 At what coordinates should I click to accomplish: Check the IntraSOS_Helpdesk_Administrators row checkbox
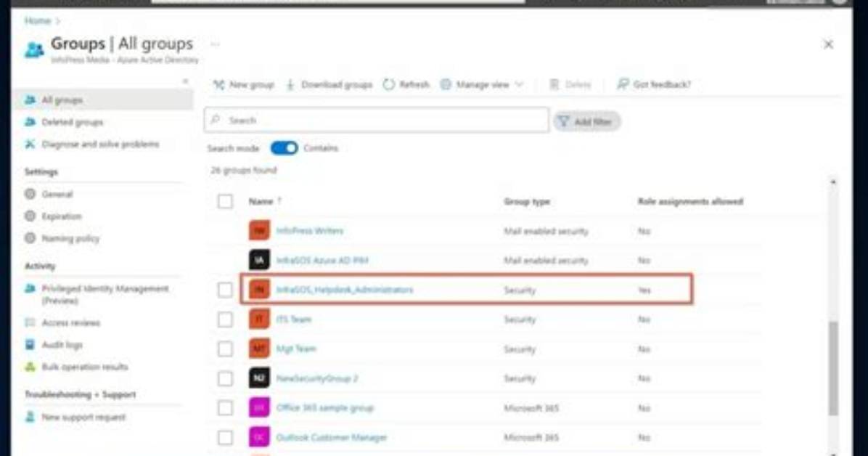pos(225,290)
